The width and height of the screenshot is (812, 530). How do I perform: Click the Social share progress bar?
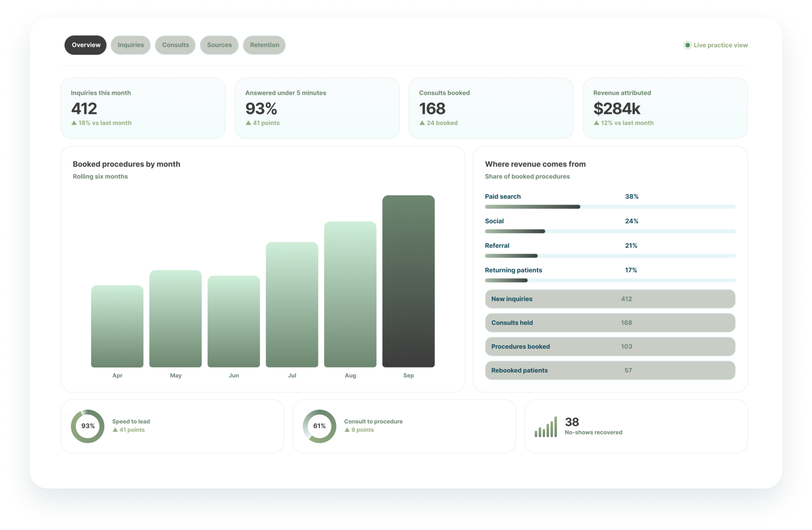(610, 231)
